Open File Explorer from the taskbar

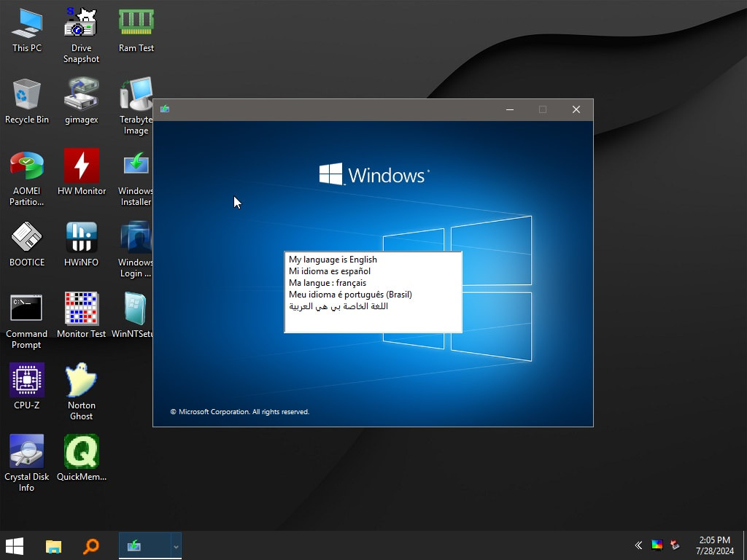click(x=53, y=545)
